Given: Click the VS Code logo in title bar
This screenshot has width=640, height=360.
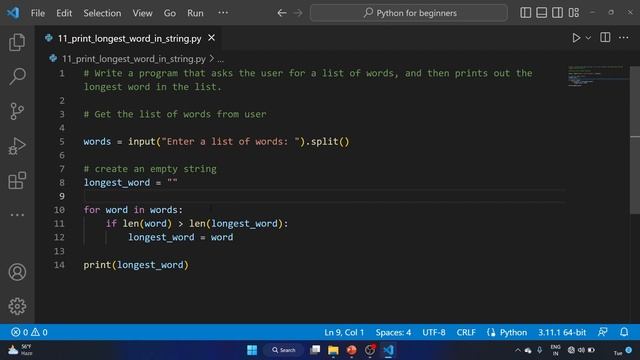Looking at the screenshot, I should (13, 13).
